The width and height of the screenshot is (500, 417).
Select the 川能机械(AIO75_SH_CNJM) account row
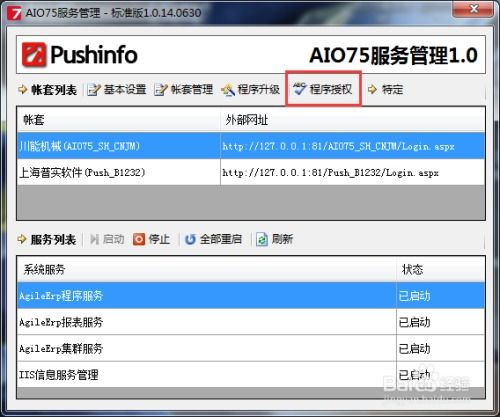251,146
